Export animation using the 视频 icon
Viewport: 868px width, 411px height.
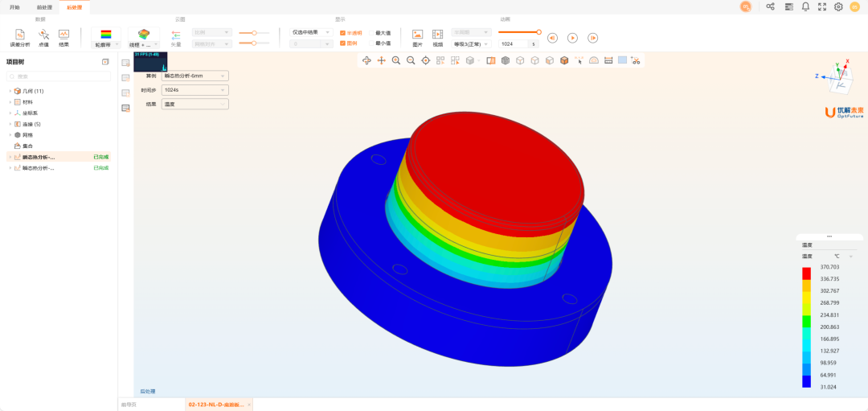point(437,38)
